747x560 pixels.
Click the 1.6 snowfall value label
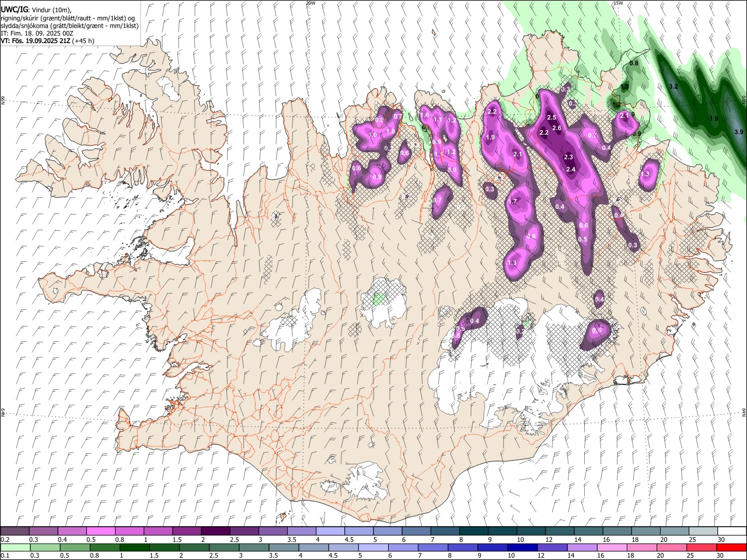(x=424, y=116)
